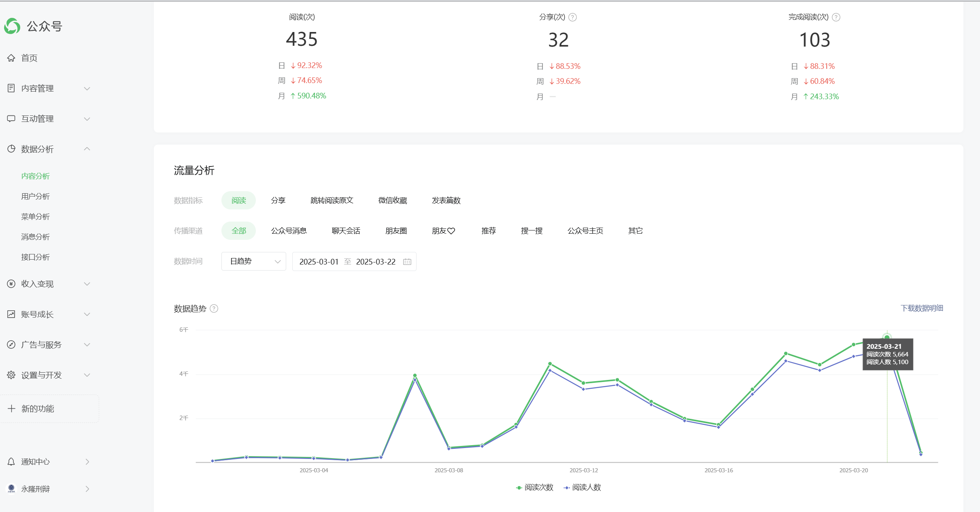Click the question mark beside 数据趋势
The height and width of the screenshot is (512, 980).
[214, 309]
